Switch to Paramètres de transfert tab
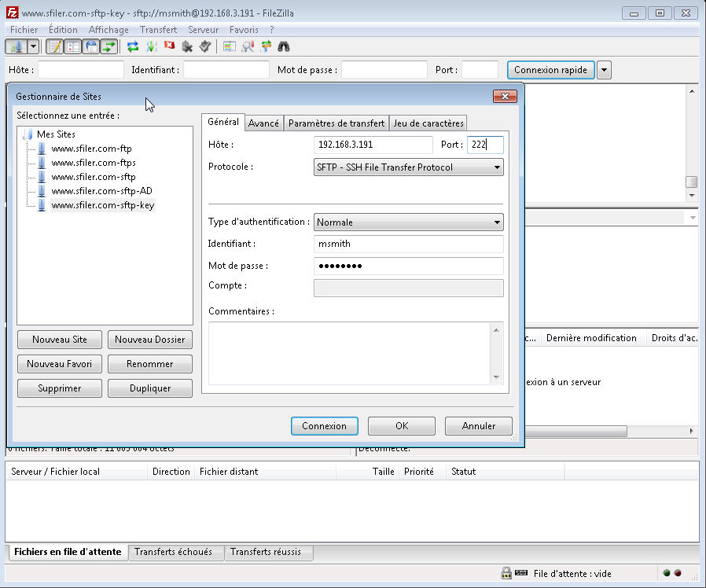 click(x=336, y=123)
